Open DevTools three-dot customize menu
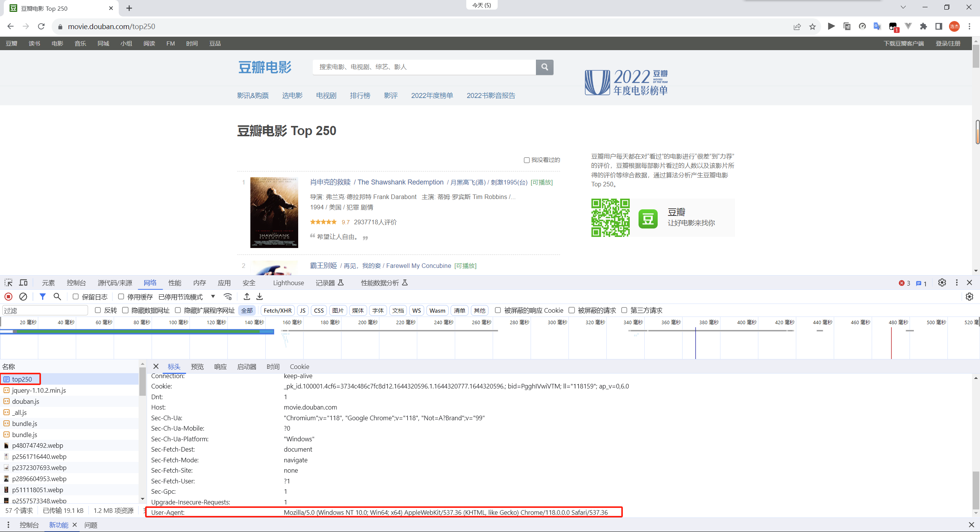 coord(957,283)
